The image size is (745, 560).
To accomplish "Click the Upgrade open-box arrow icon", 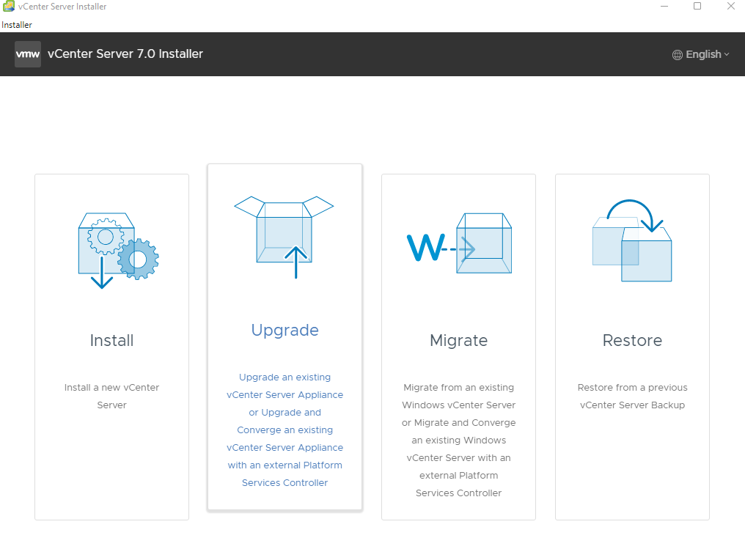I will pyautogui.click(x=284, y=237).
